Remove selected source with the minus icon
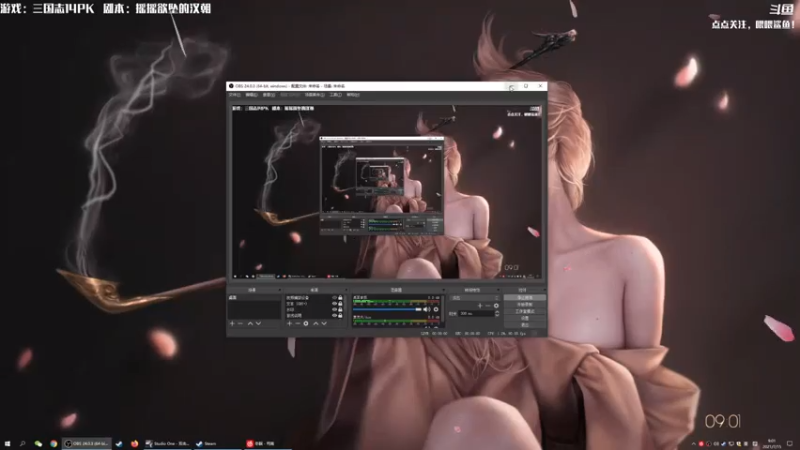Screen dimensions: 800x450 (x=297, y=323)
